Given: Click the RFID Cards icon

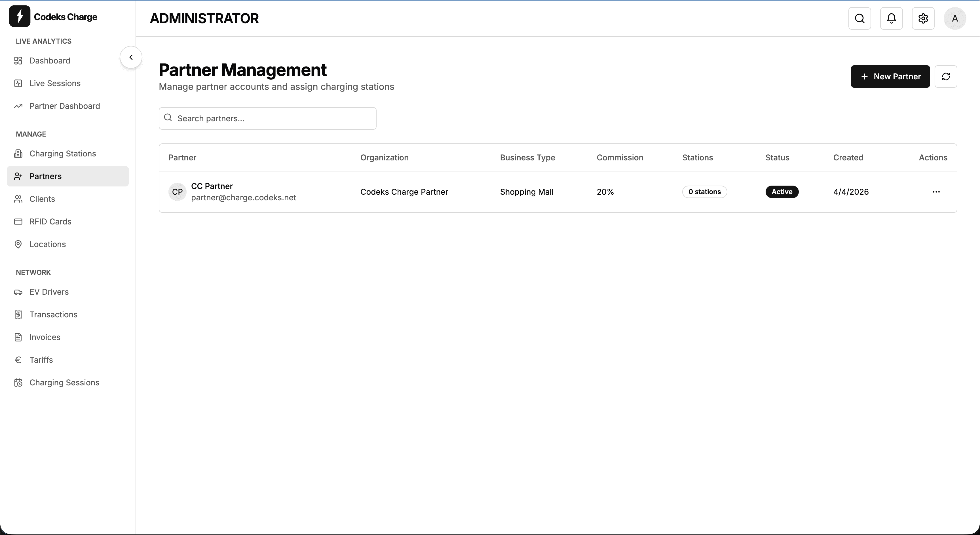Looking at the screenshot, I should [x=18, y=222].
